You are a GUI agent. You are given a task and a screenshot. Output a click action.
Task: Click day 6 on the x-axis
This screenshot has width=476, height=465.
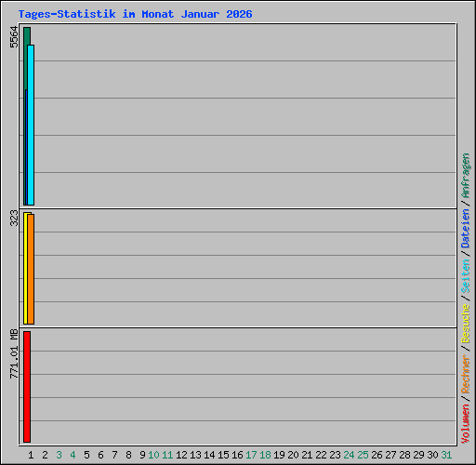pos(100,455)
